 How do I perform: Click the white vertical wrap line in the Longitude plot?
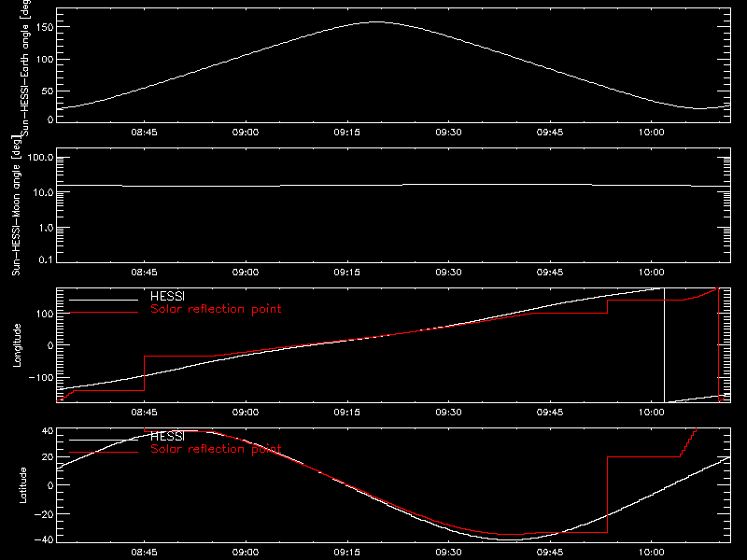pos(664,345)
